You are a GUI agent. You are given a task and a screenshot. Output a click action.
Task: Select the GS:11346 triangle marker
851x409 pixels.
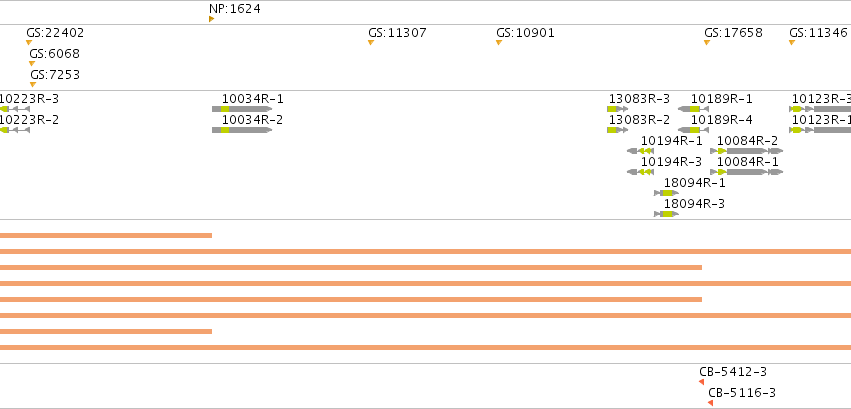point(792,42)
